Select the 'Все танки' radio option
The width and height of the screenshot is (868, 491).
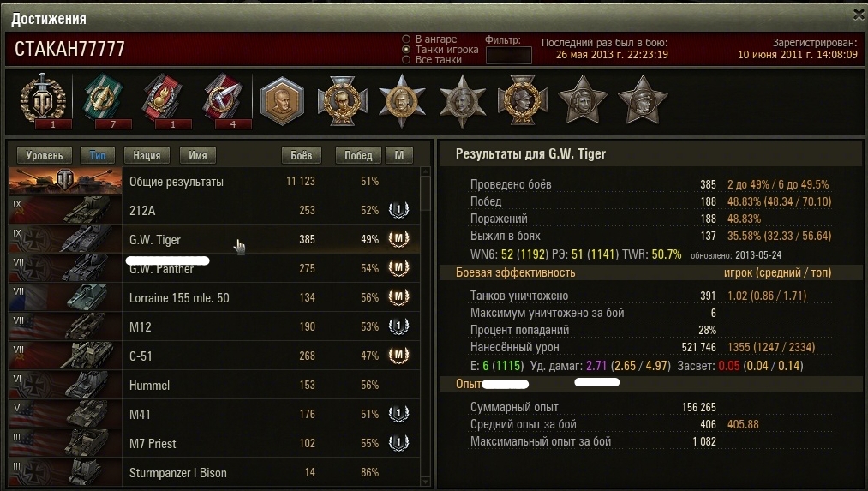406,60
